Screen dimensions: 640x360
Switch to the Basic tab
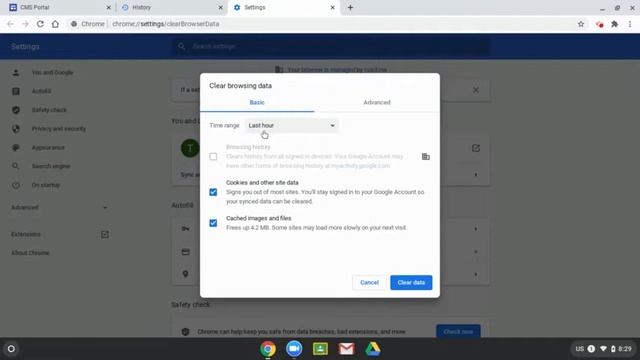[257, 102]
